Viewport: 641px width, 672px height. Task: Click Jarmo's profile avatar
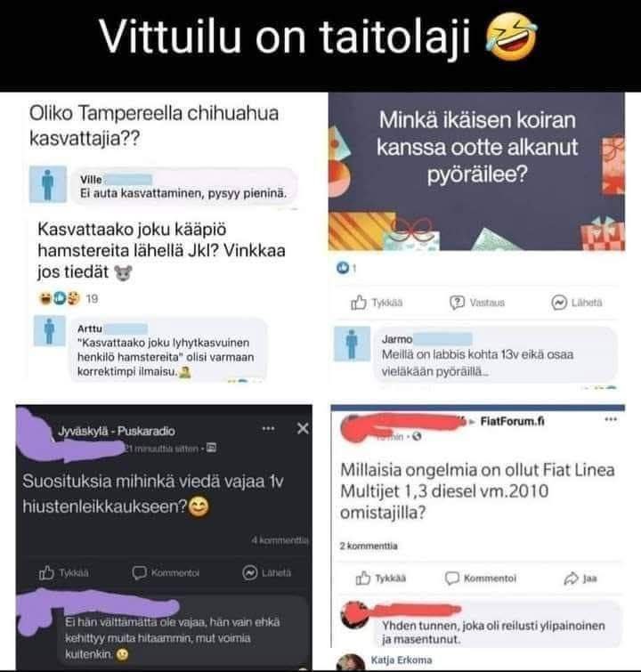(x=352, y=344)
